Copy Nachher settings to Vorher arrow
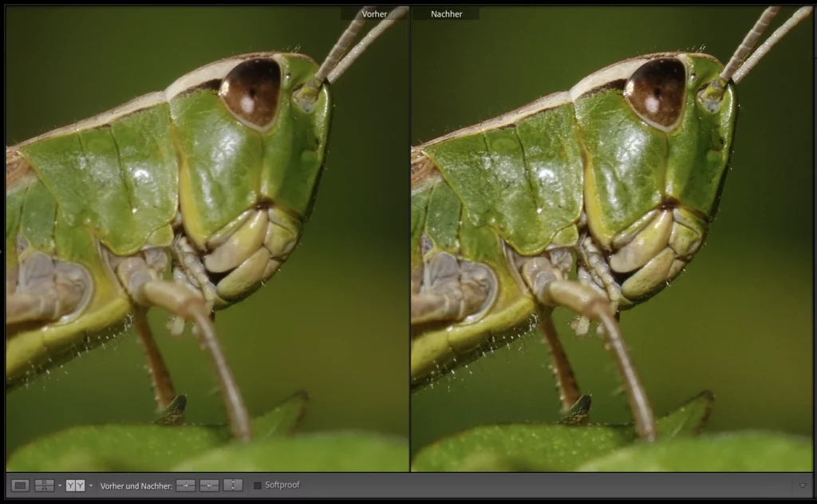This screenshot has height=504, width=817. pos(210,485)
